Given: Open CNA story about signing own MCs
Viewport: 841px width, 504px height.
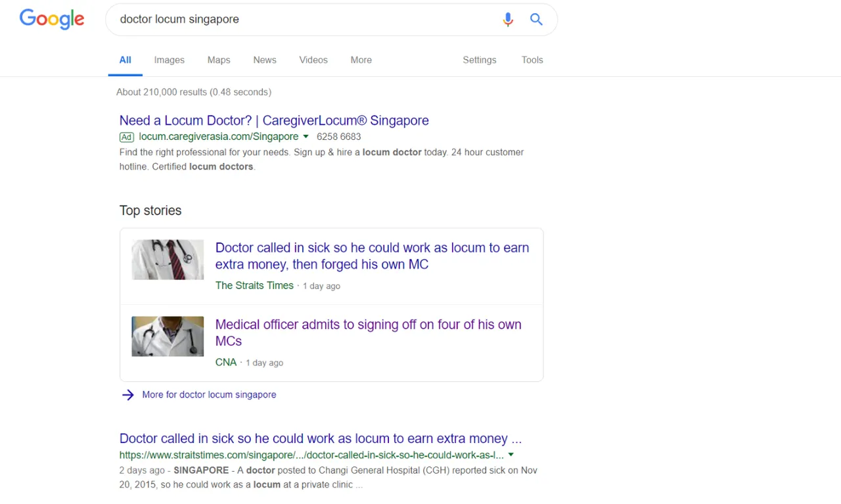Looking at the screenshot, I should 368,332.
